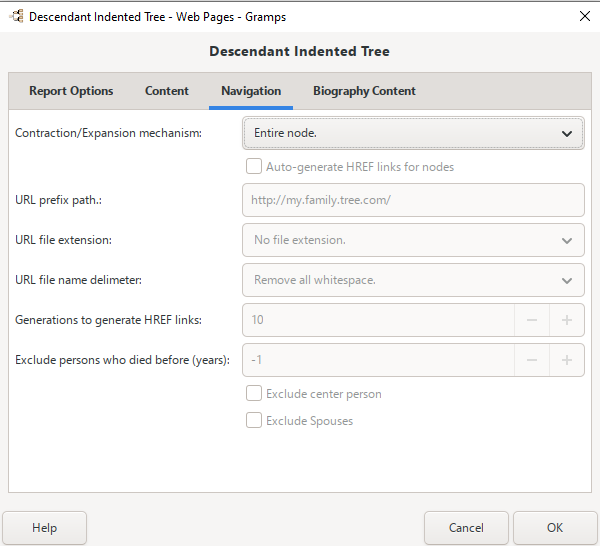Click the 'Exclude persons who died before (years):' label

coord(122,360)
